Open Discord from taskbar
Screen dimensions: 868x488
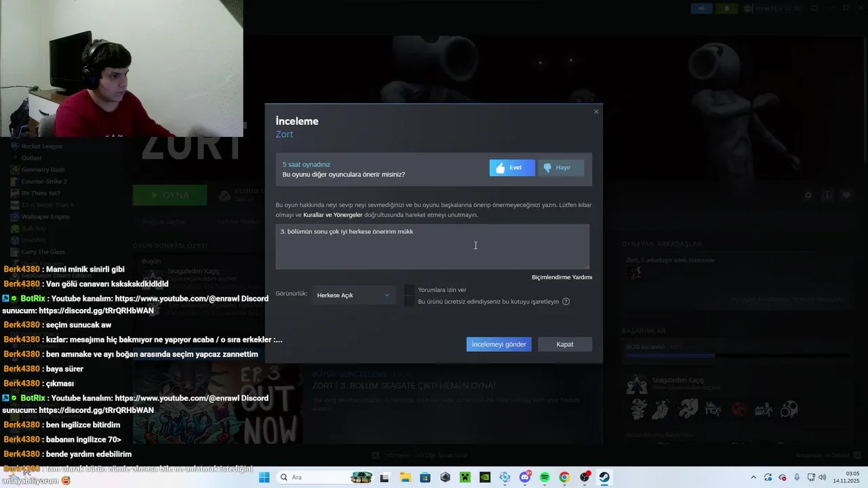525,477
